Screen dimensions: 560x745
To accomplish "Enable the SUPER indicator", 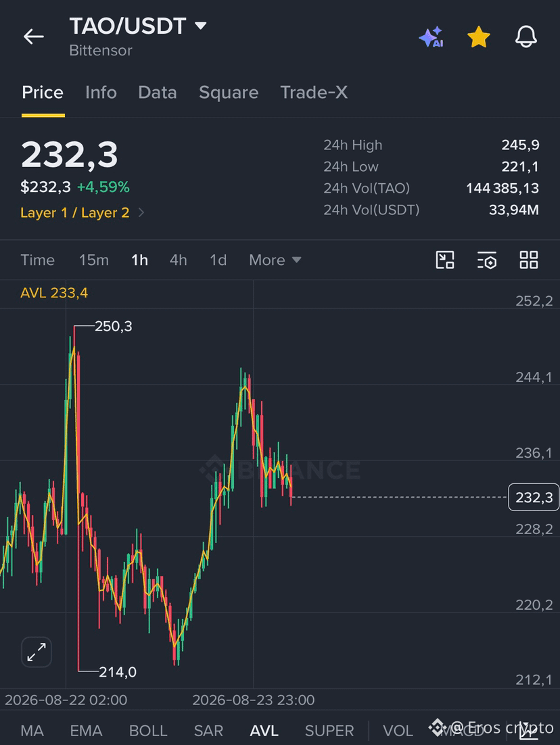I will [329, 730].
